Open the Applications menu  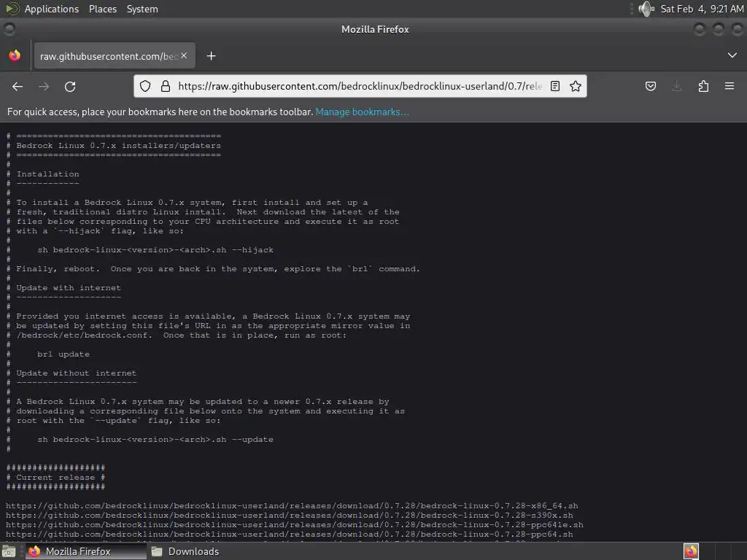[x=52, y=9]
